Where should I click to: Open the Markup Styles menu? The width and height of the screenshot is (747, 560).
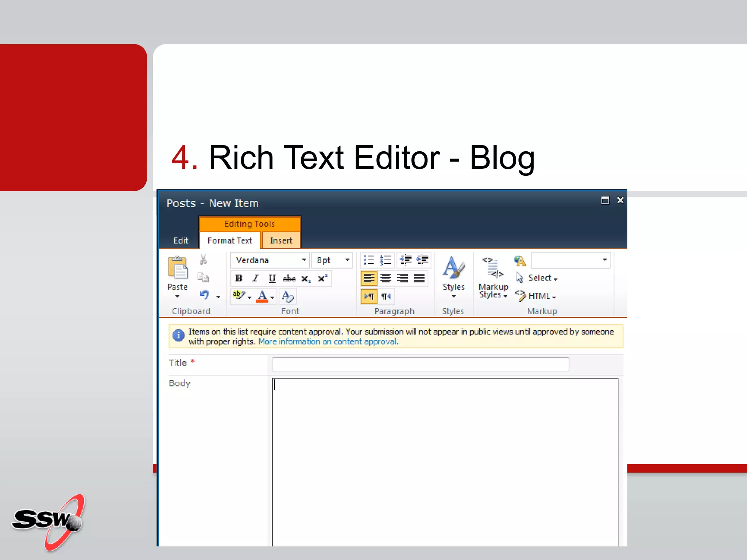point(493,277)
